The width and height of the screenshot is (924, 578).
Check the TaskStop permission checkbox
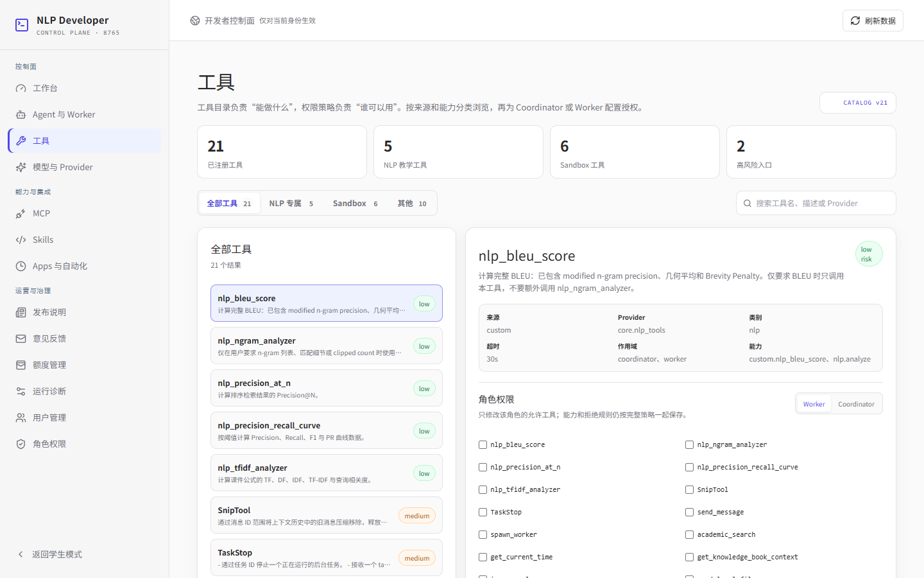click(483, 512)
